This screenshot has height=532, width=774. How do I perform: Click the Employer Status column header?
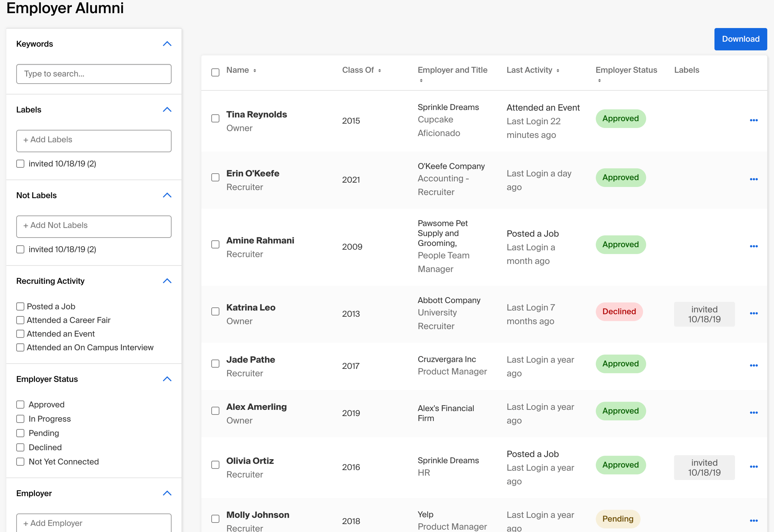point(626,70)
